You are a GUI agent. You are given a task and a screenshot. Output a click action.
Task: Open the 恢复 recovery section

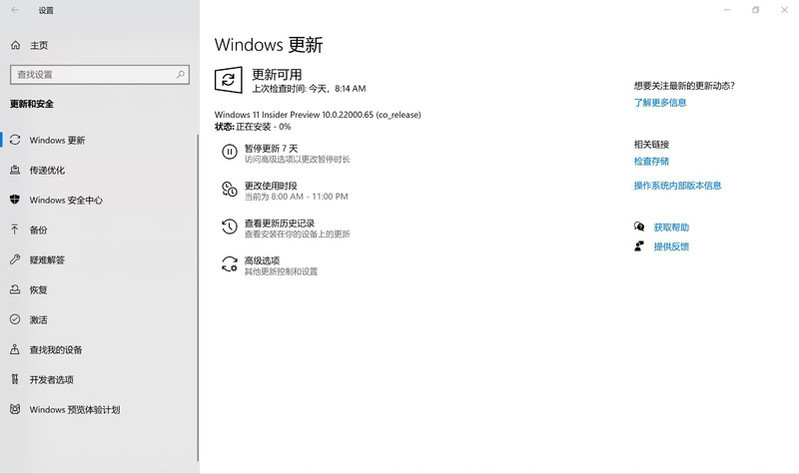coord(38,290)
